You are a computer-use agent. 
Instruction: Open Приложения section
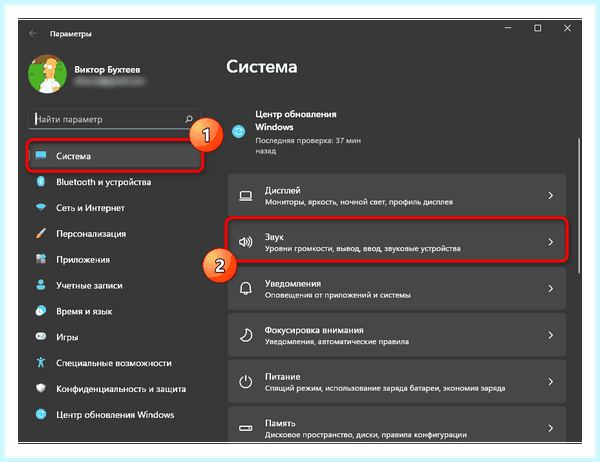point(83,260)
